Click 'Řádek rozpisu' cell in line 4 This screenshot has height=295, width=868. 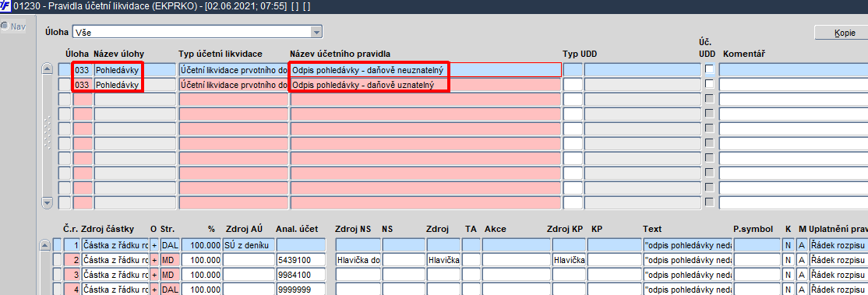(x=838, y=289)
